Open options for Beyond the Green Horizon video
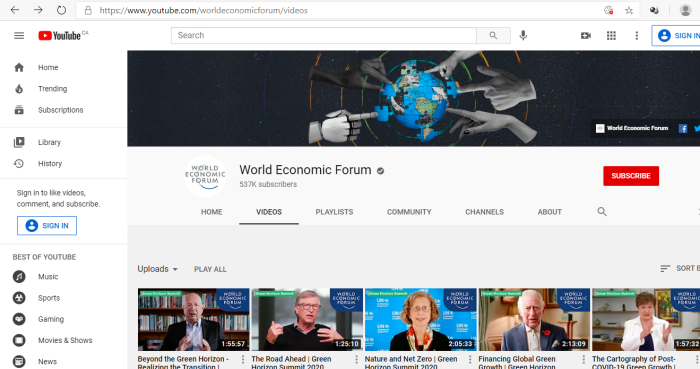Viewport: 700px width, 369px height. pos(243,359)
